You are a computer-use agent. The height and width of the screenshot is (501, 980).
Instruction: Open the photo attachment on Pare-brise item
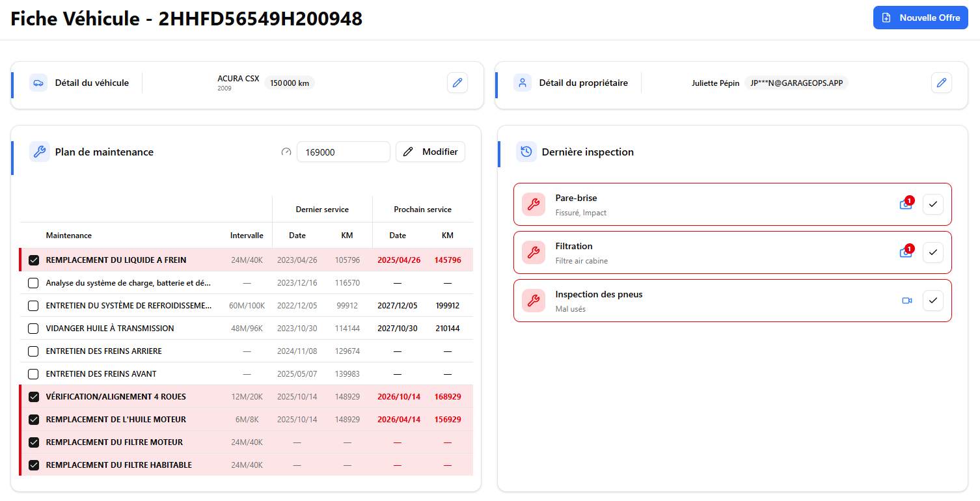click(x=906, y=204)
